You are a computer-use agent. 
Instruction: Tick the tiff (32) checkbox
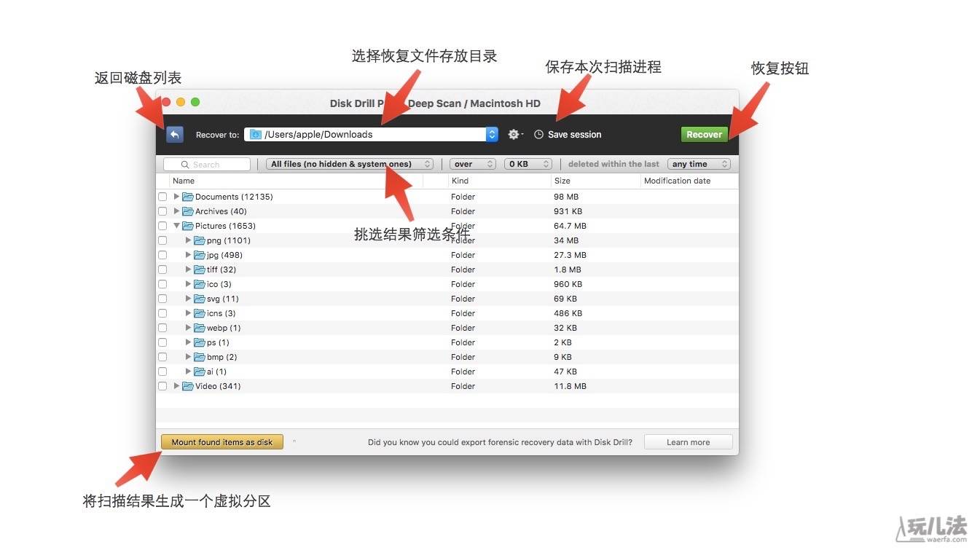click(x=162, y=270)
